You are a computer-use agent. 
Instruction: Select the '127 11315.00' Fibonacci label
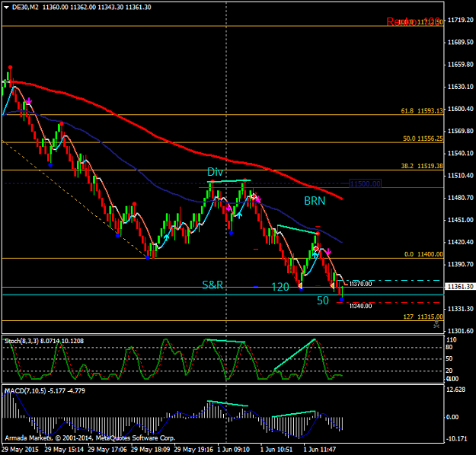pyautogui.click(x=423, y=317)
